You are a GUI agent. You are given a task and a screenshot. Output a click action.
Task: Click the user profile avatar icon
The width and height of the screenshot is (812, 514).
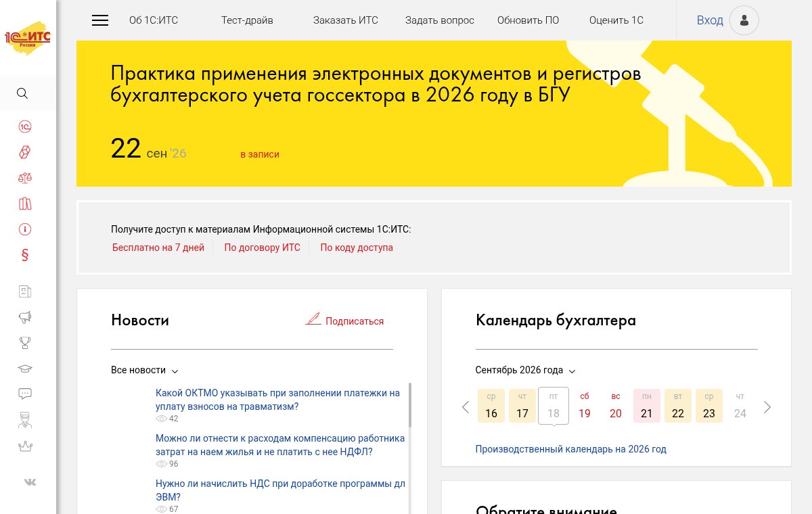pyautogui.click(x=744, y=20)
